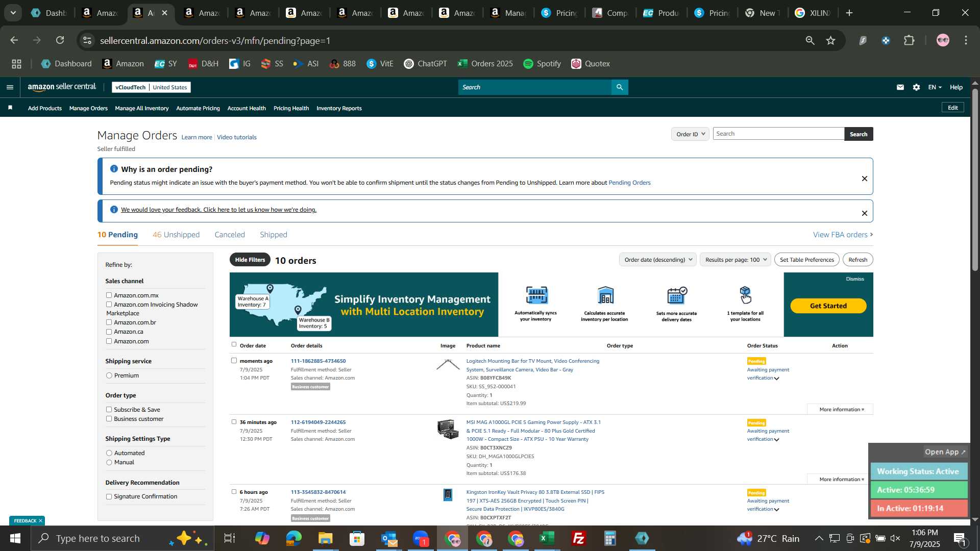
Task: Check the Amazon.com.mx sales channel
Action: click(109, 295)
